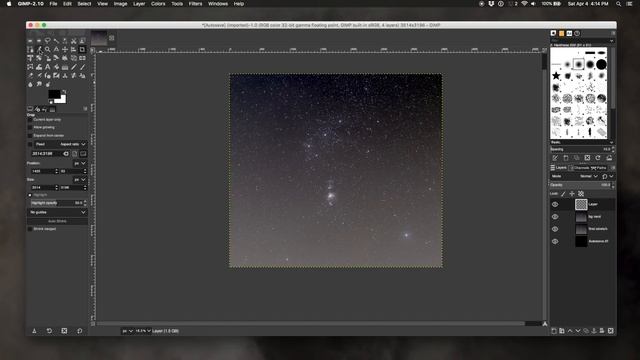Screen dimensions: 640x360
Task: Select the Fuzzy Select wand tool
Action: click(x=56, y=41)
